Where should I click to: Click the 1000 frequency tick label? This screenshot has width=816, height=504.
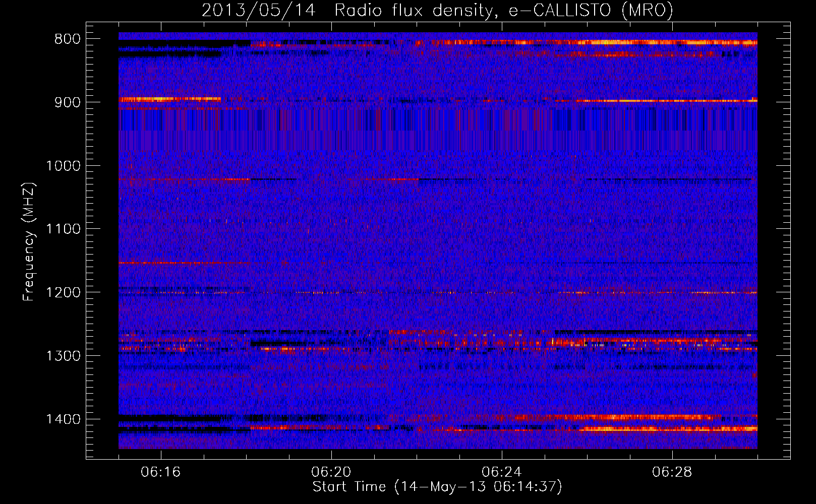point(63,166)
